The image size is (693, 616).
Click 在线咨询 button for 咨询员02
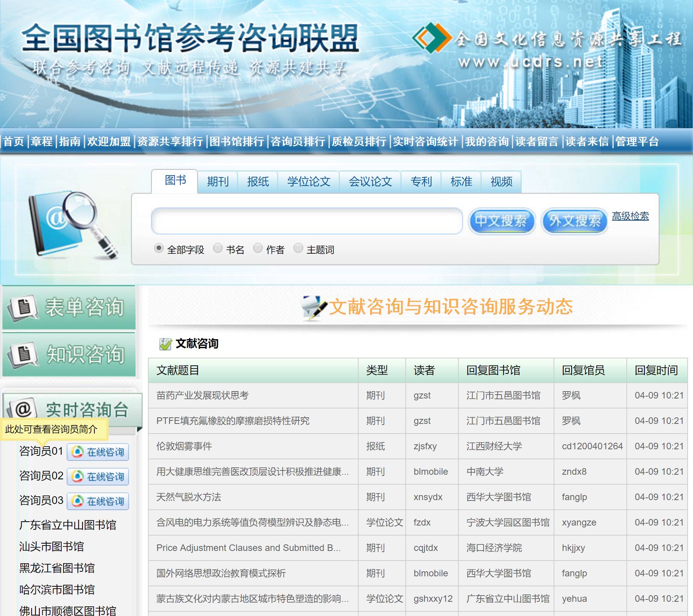pos(98,476)
